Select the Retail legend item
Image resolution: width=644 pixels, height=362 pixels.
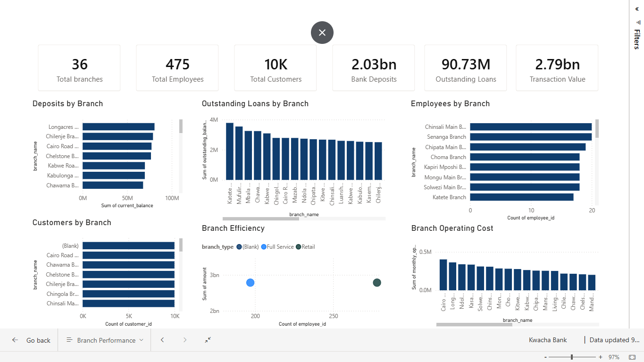[305, 247]
